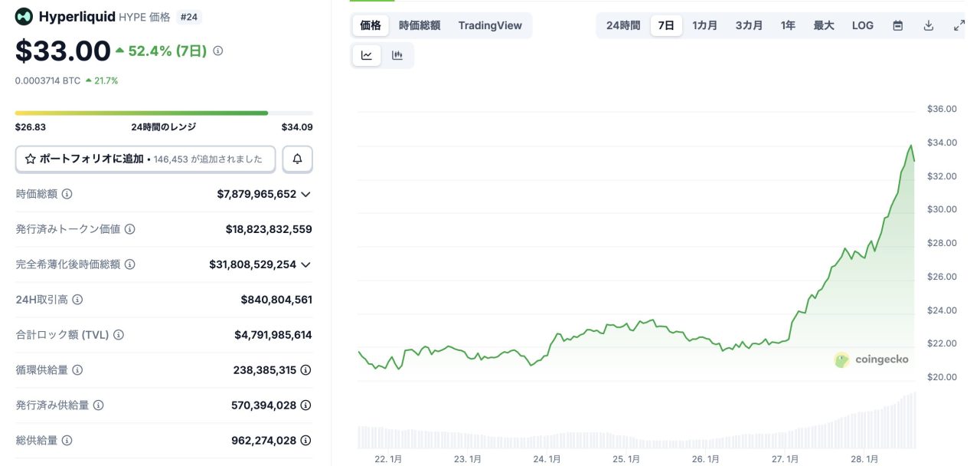
Task: Click the Hyperliquid logo icon
Action: pos(24,17)
